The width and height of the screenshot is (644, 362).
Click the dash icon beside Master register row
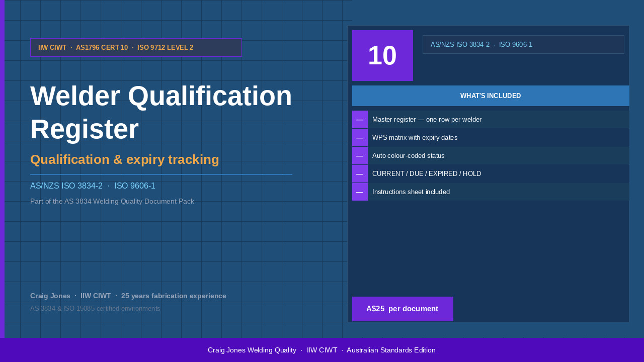(x=360, y=120)
